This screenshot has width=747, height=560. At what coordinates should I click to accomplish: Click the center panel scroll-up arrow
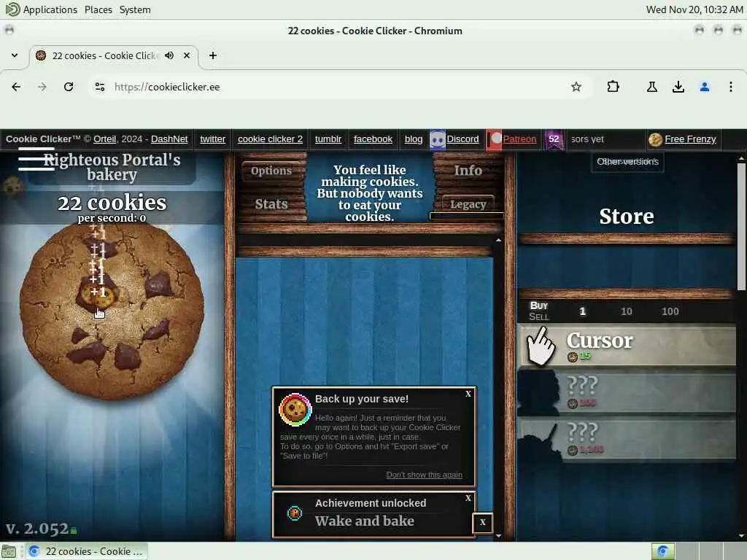pyautogui.click(x=498, y=241)
